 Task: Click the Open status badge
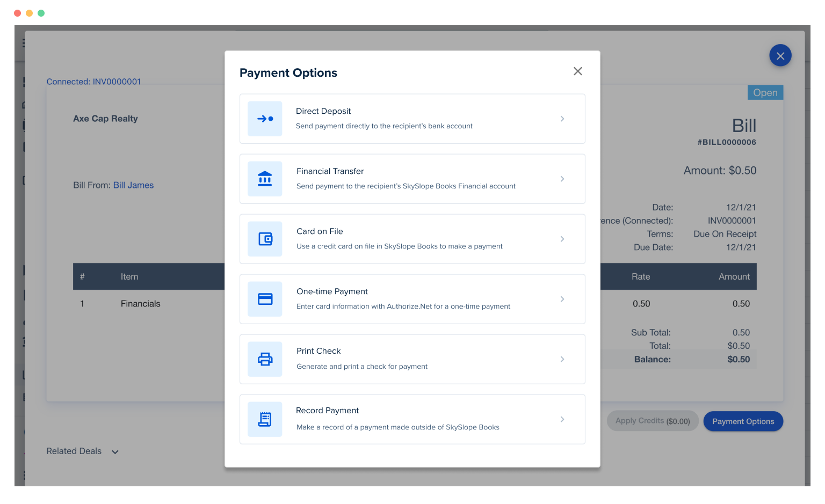coord(765,92)
